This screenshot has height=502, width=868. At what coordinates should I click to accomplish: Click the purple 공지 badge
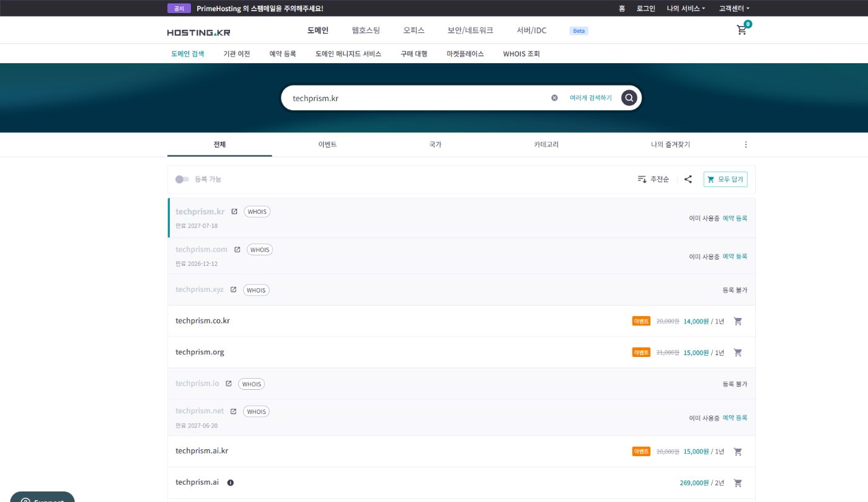point(179,8)
